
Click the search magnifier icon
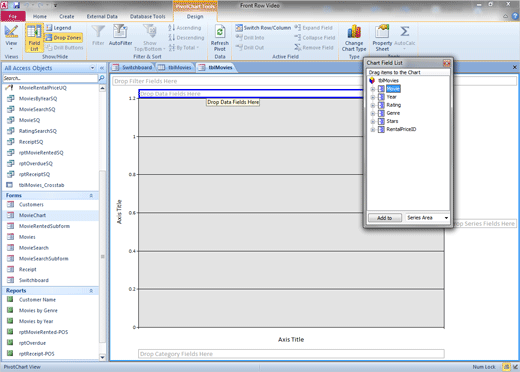click(x=101, y=78)
